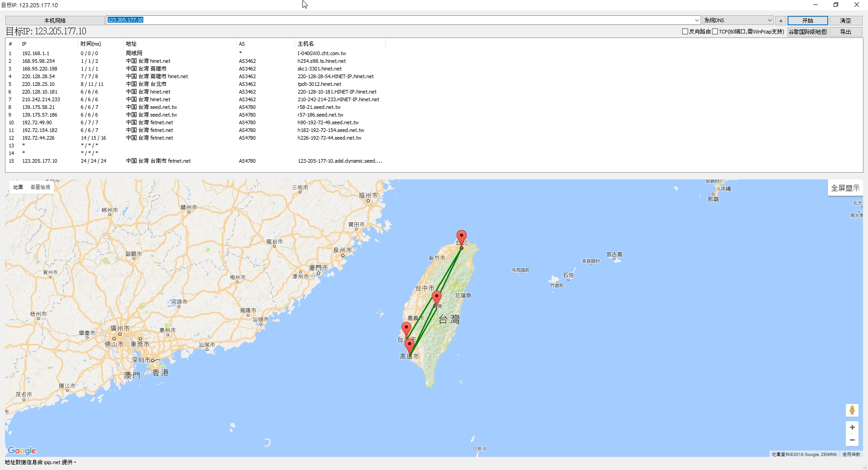
Task: Zoom out the map with minus button
Action: tap(852, 440)
